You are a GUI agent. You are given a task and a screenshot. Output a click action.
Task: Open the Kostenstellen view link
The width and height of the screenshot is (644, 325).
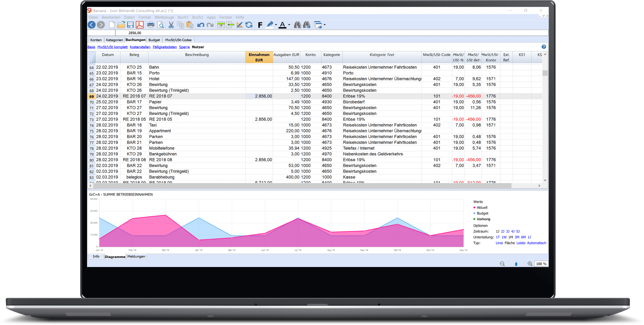(140, 47)
